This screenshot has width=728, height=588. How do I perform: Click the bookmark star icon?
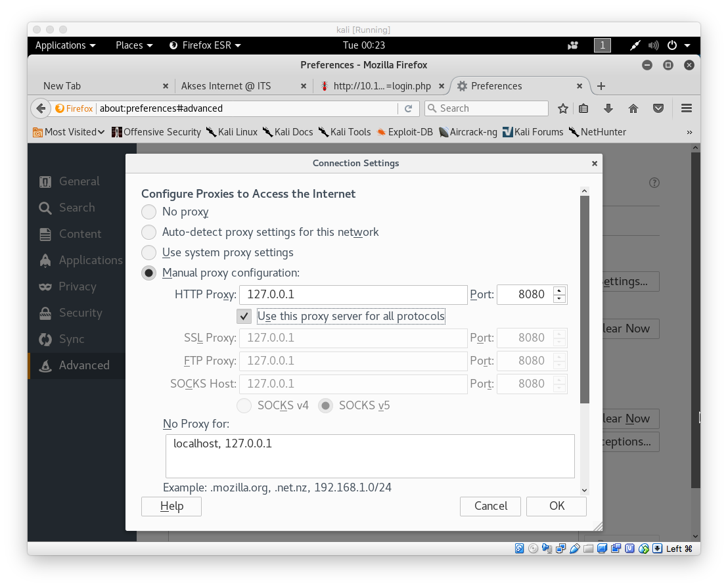point(563,108)
